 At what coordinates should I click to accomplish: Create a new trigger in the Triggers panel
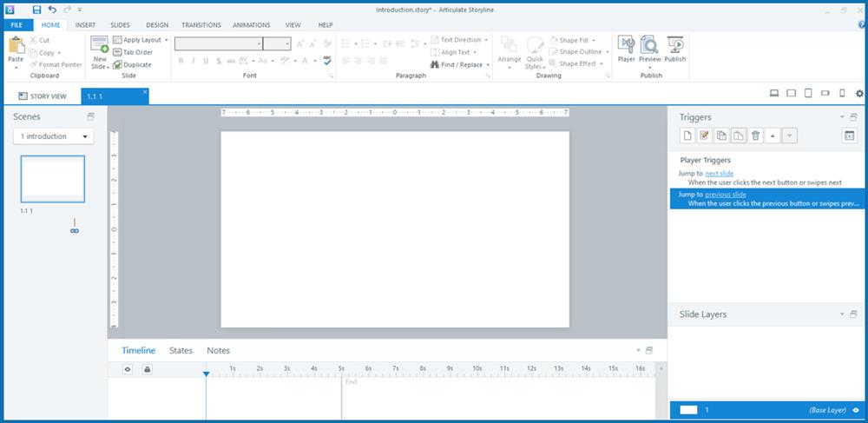tap(687, 135)
